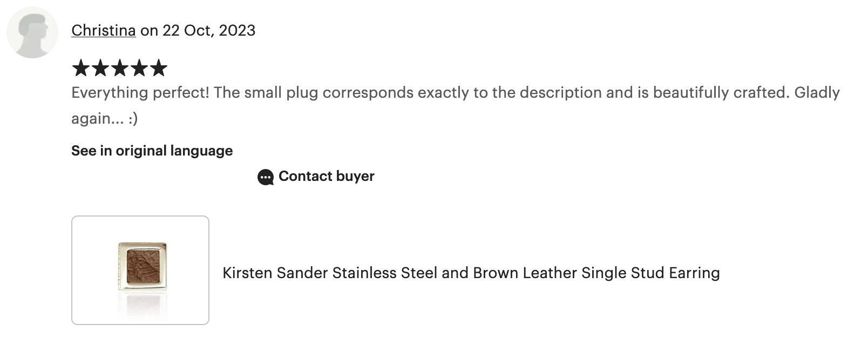Click the second rating star
The width and height of the screenshot is (868, 351).
pyautogui.click(x=100, y=68)
